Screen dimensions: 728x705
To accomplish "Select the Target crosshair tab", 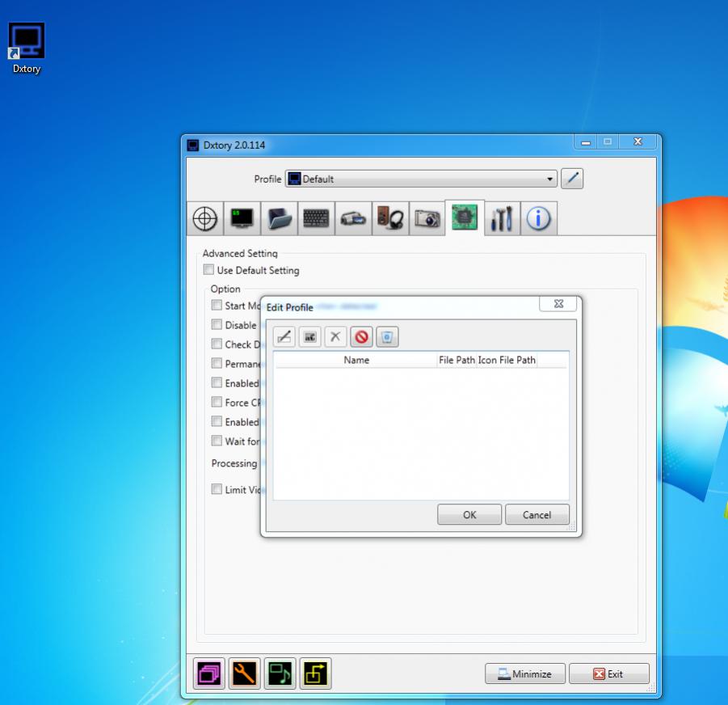I will [204, 218].
